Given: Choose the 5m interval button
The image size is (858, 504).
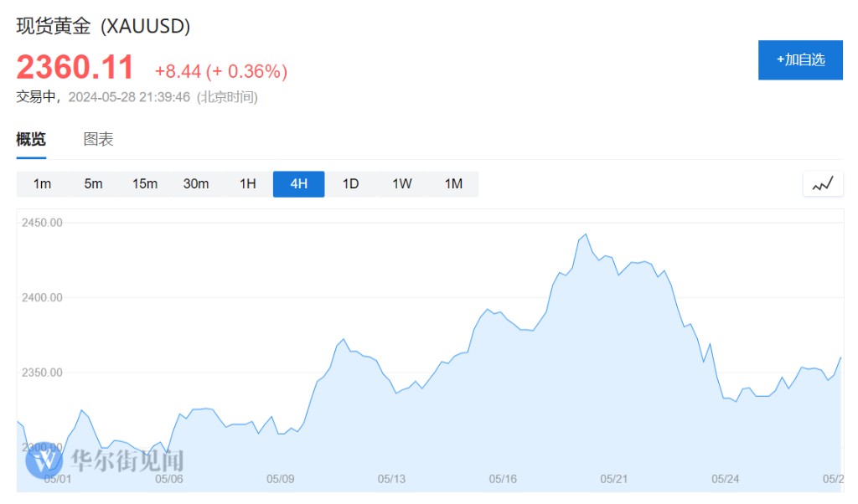Looking at the screenshot, I should pos(93,184).
